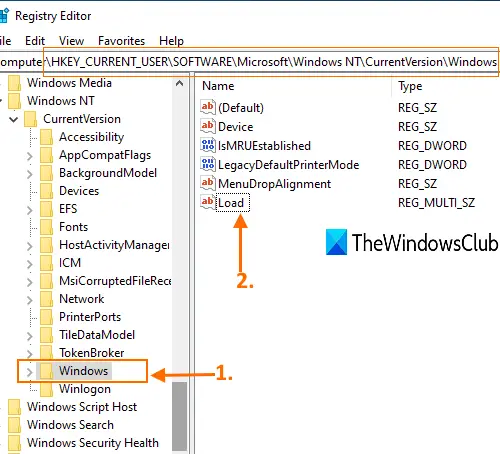Select the Windows Media key
This screenshot has height=454, width=500.
(69, 83)
